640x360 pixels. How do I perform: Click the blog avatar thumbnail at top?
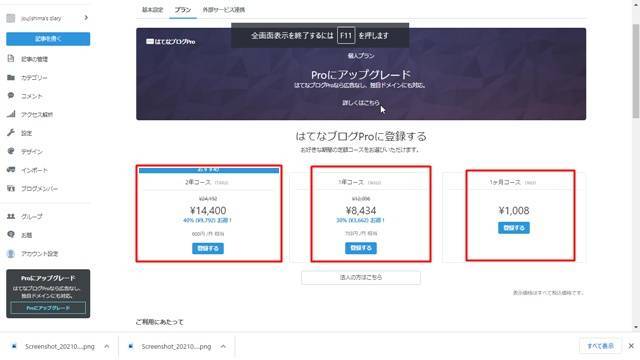click(11, 18)
